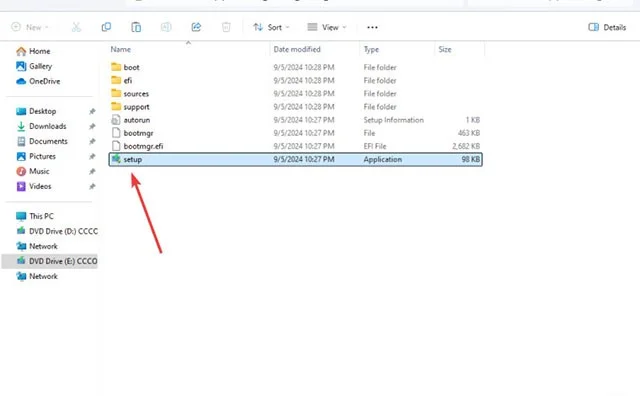This screenshot has height=396, width=640.
Task: Sort by the Size column header
Action: tap(445, 49)
